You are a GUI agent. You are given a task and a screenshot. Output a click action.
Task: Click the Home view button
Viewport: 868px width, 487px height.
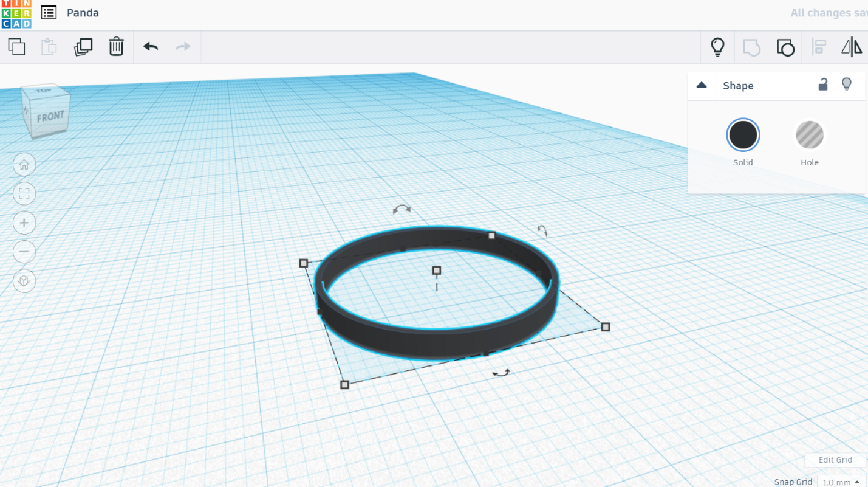[x=24, y=164]
